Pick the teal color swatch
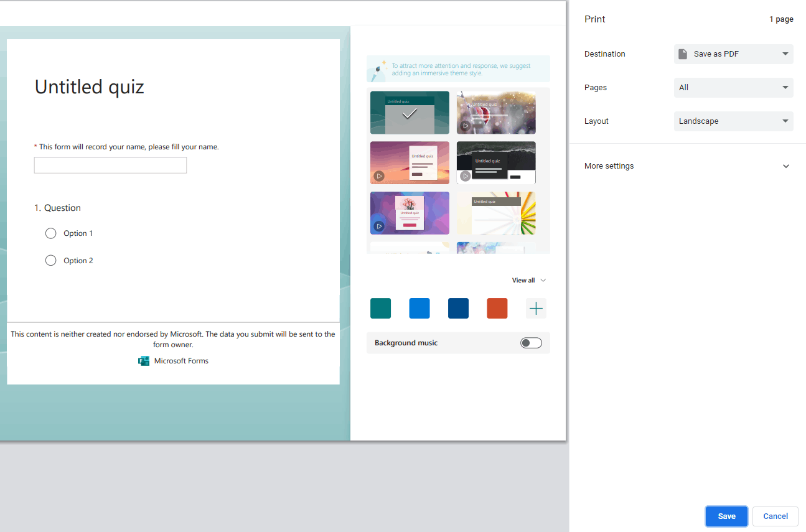The height and width of the screenshot is (532, 806). pos(381,308)
